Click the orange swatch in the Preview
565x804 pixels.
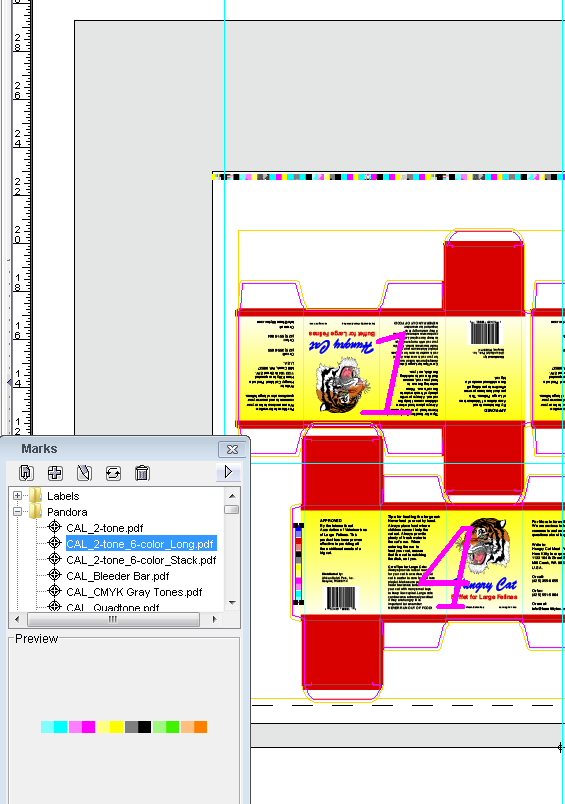click(x=200, y=727)
